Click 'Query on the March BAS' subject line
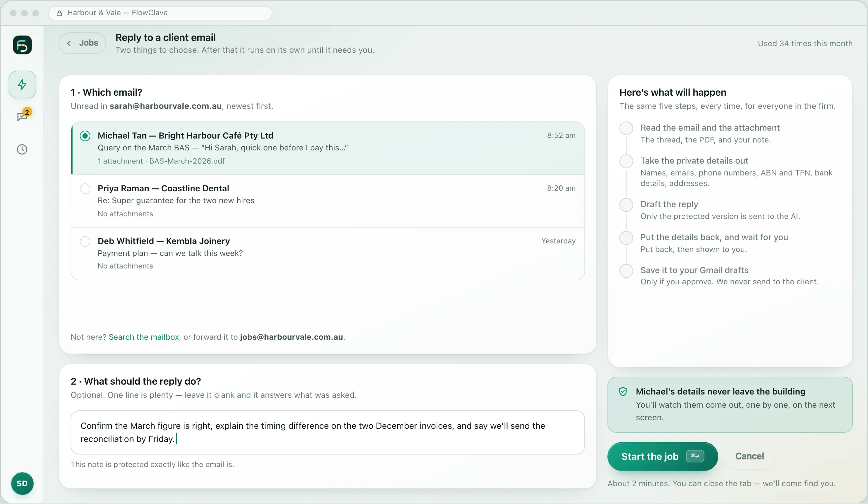868x504 pixels. click(x=223, y=148)
